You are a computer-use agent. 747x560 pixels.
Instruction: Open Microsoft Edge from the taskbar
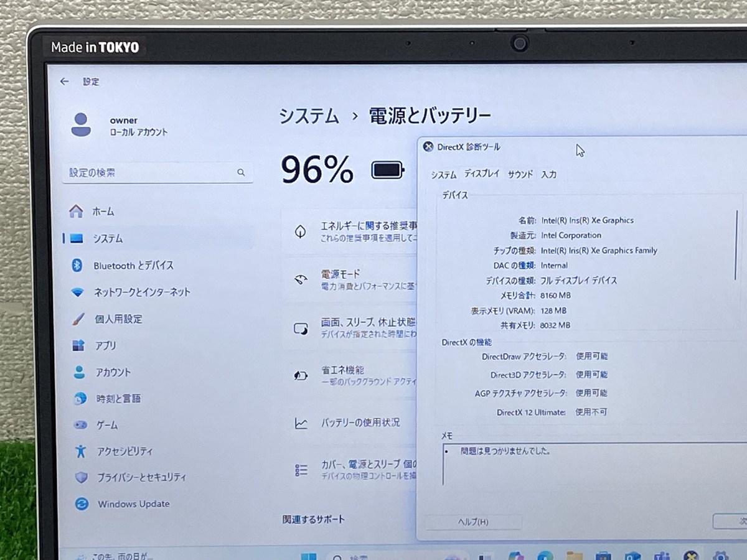[545, 556]
